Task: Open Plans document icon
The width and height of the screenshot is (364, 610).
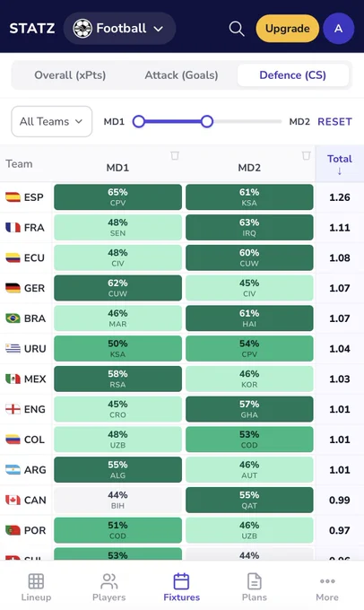Action: [x=255, y=581]
